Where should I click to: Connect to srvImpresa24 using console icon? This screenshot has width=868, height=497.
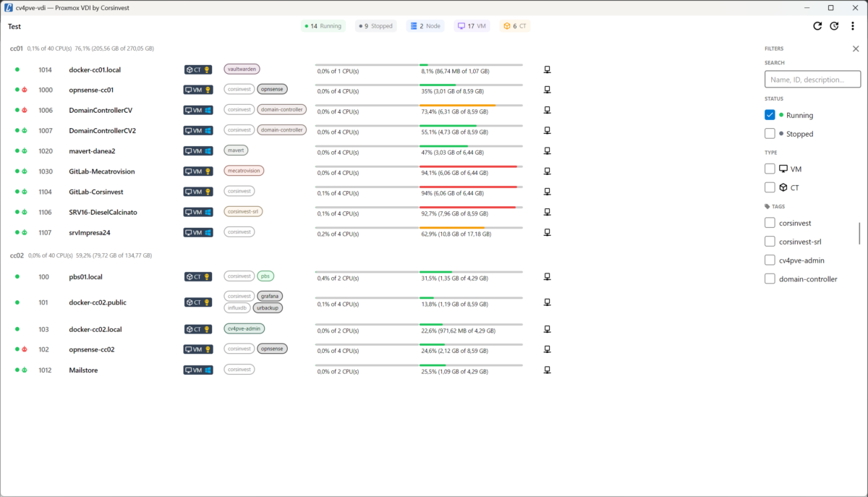548,232
